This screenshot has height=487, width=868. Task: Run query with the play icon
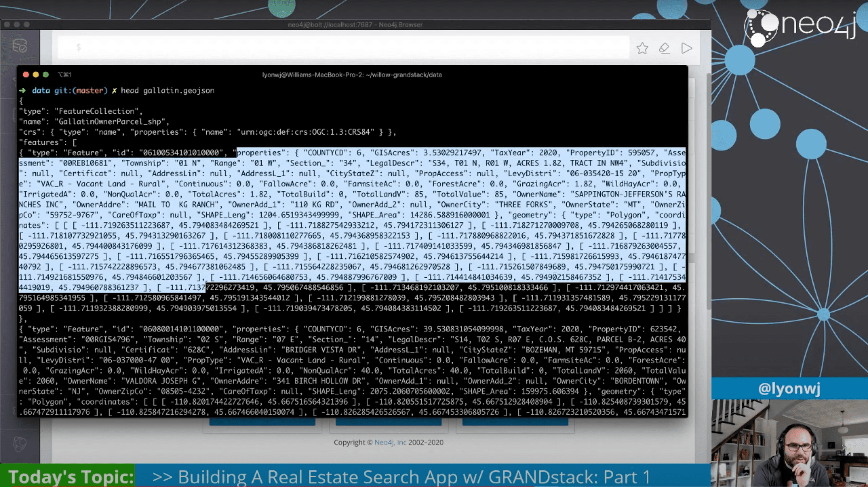[686, 48]
